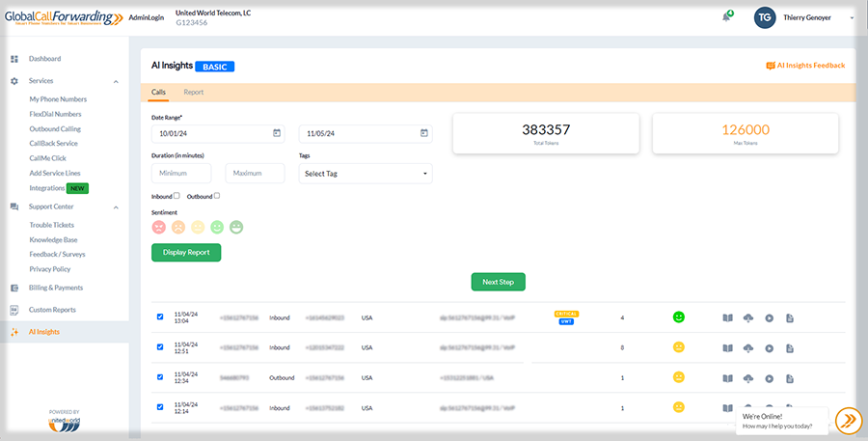
Task: Open the live chat arrow button
Action: click(848, 421)
